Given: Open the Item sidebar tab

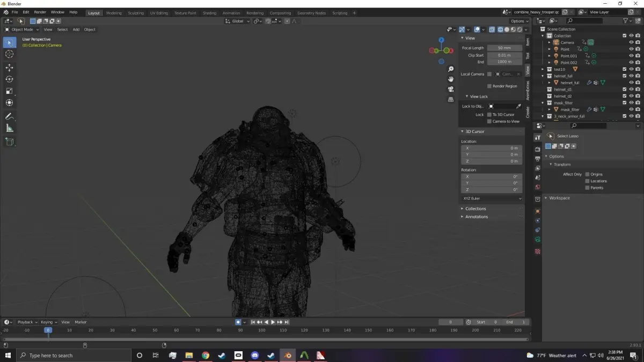Looking at the screenshot, I should tap(528, 41).
